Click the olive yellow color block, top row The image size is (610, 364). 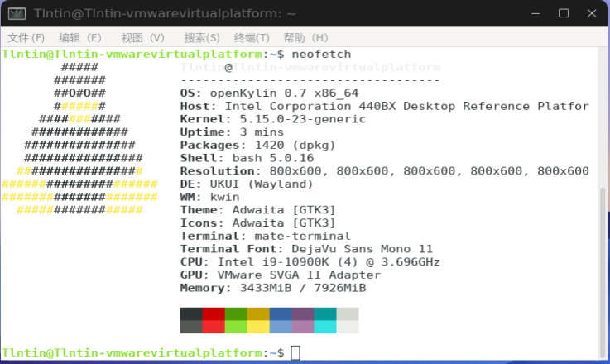point(258,314)
